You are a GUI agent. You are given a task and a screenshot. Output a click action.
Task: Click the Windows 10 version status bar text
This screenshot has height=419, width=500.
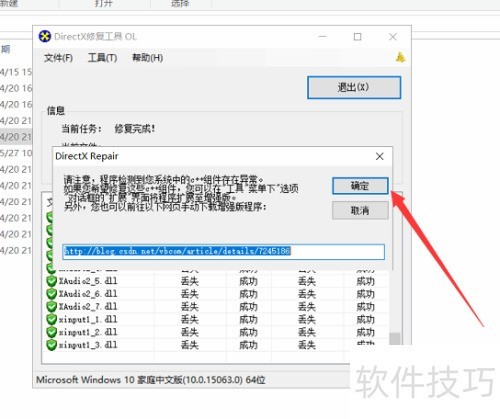(x=151, y=380)
